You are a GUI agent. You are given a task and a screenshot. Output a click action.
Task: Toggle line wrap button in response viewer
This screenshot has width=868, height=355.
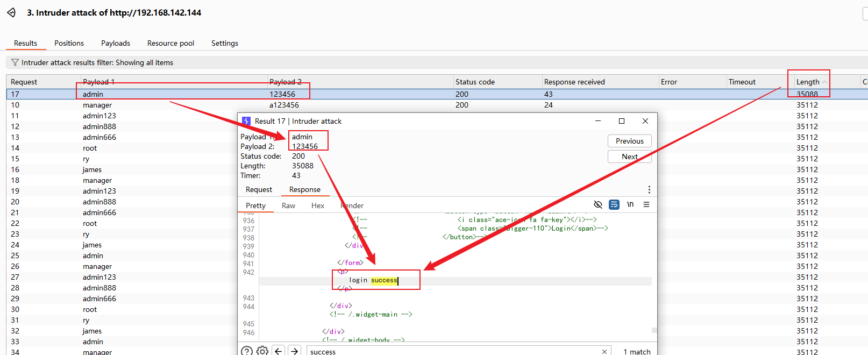click(614, 204)
